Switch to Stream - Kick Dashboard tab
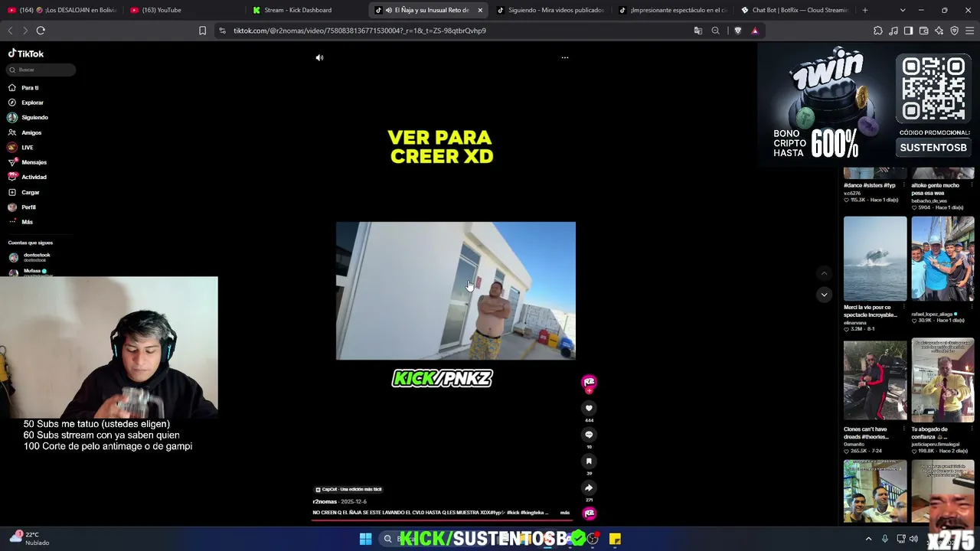The width and height of the screenshot is (980, 551). coord(307,10)
